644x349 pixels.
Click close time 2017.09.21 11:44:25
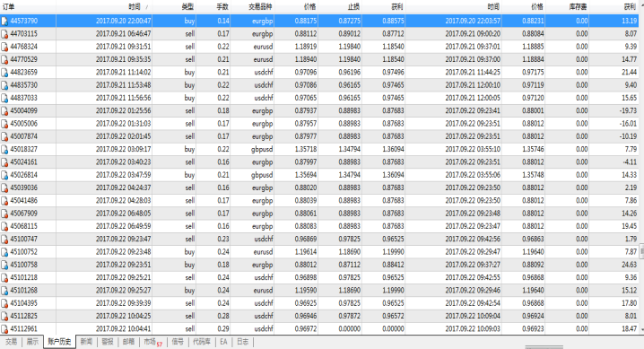(473, 73)
